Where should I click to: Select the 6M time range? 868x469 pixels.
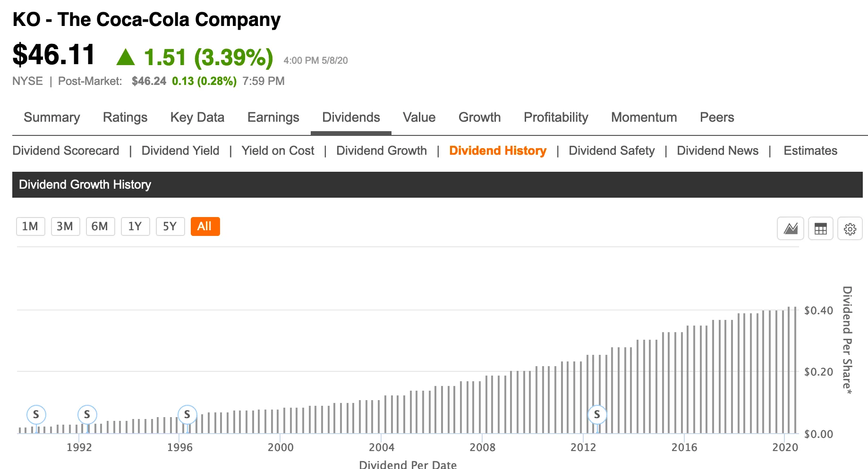click(100, 226)
